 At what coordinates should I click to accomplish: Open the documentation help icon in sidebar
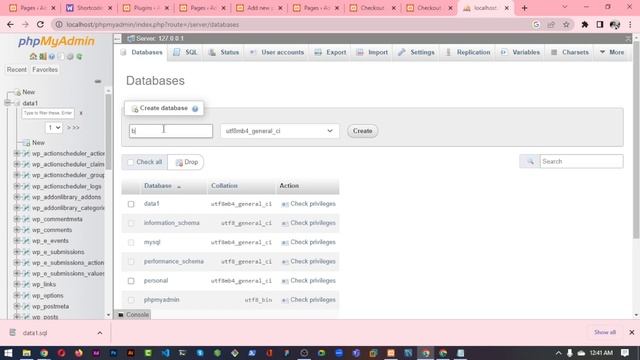[x=52, y=56]
